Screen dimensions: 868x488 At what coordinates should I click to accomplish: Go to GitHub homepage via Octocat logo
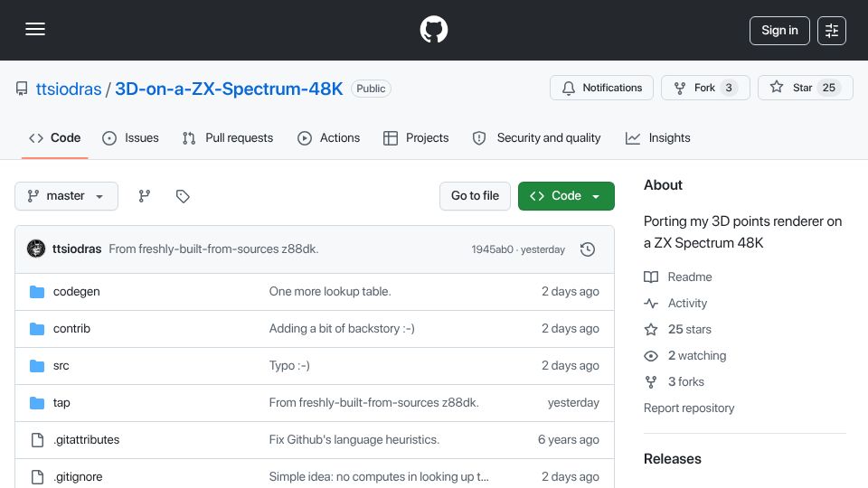(433, 29)
